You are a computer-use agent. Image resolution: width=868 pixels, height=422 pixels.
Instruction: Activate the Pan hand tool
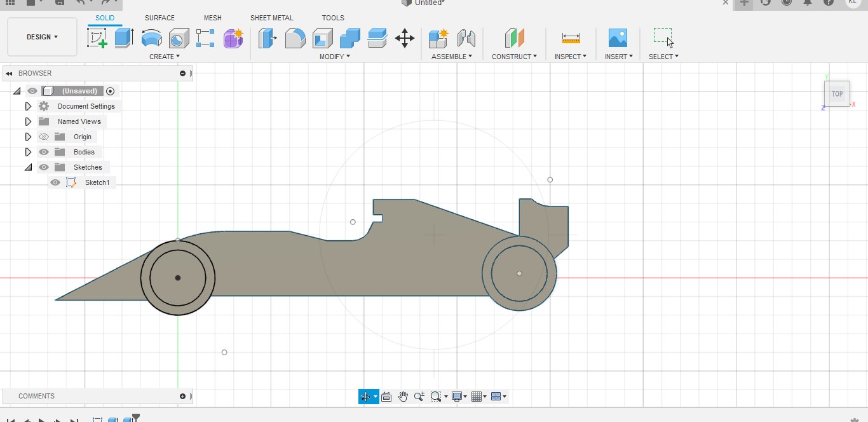[x=403, y=397]
